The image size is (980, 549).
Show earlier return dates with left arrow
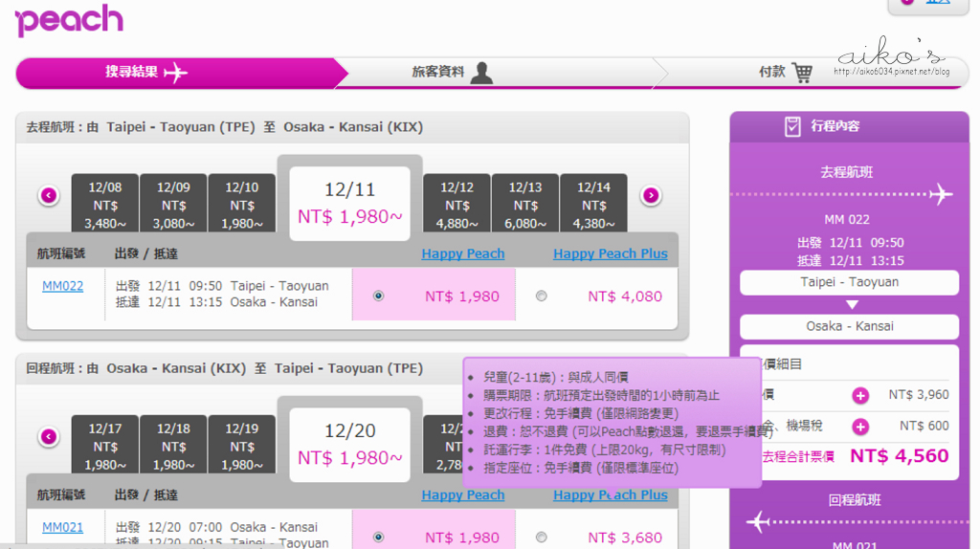pyautogui.click(x=49, y=436)
